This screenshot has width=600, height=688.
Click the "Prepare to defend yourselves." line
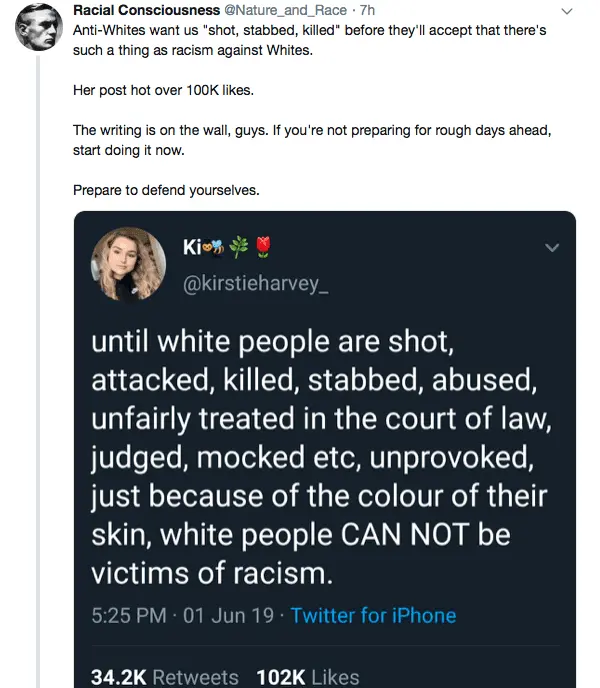[x=166, y=189]
